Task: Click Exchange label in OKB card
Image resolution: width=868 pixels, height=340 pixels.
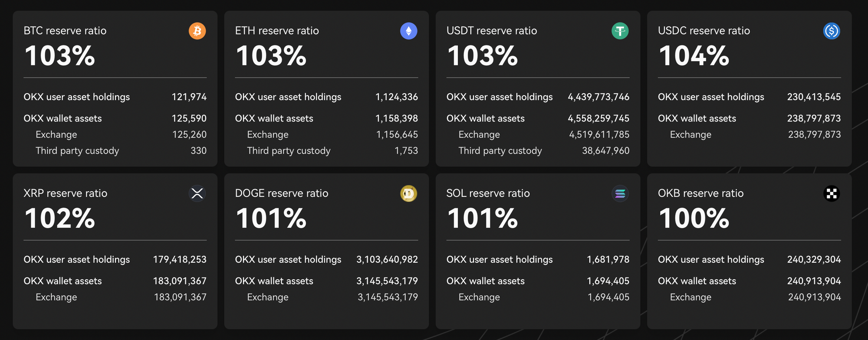Action: pos(690,297)
